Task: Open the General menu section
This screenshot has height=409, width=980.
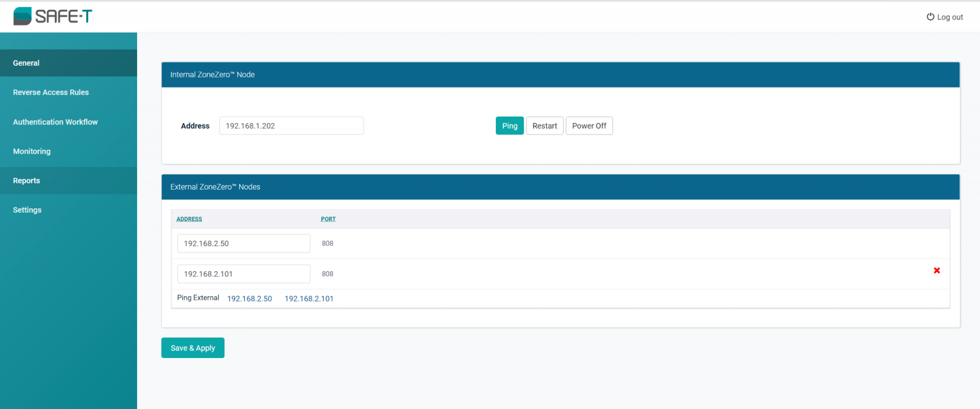Action: pos(69,63)
